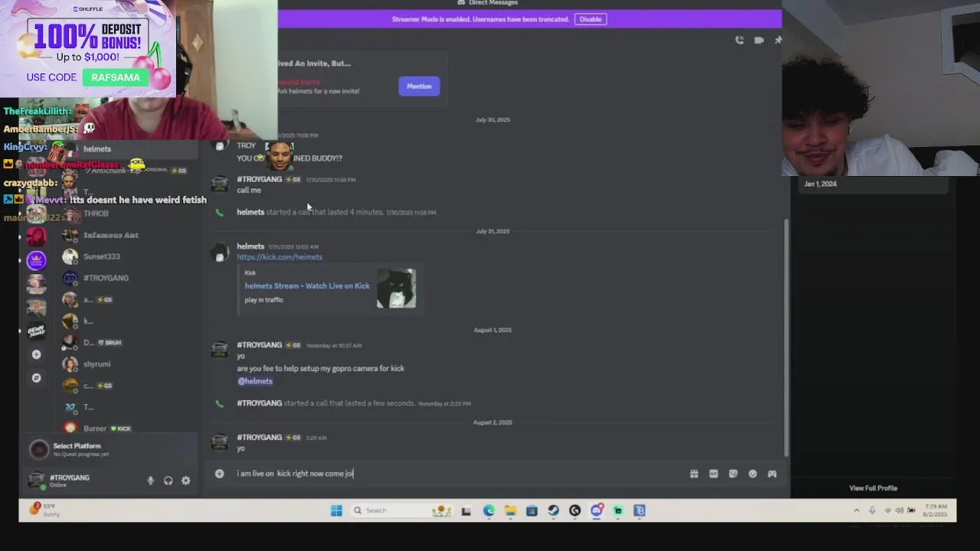Open DM with THROB
Viewport: 980px width, 551px height.
[x=130, y=214]
